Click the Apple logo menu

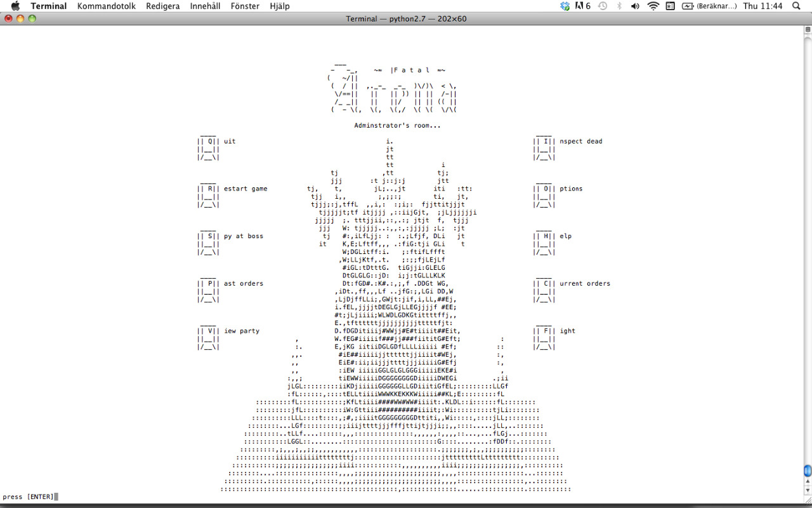(15, 6)
